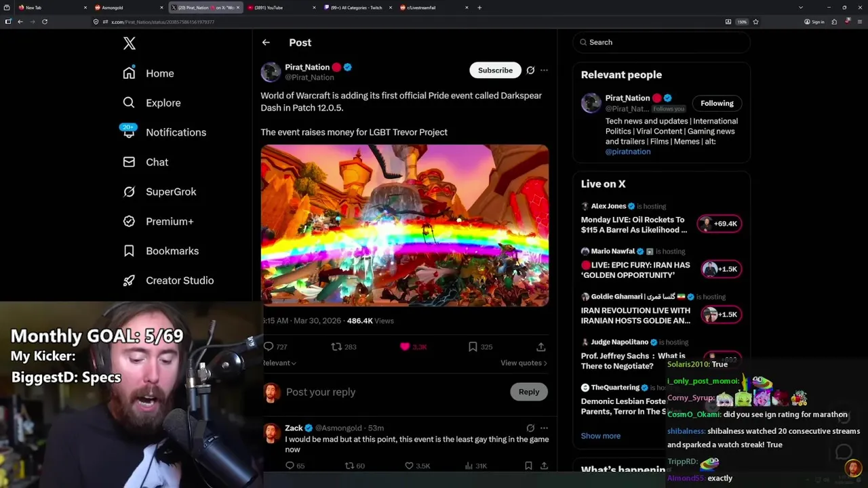Open more options on Zack's reply
The image size is (868, 488).
[x=544, y=428]
